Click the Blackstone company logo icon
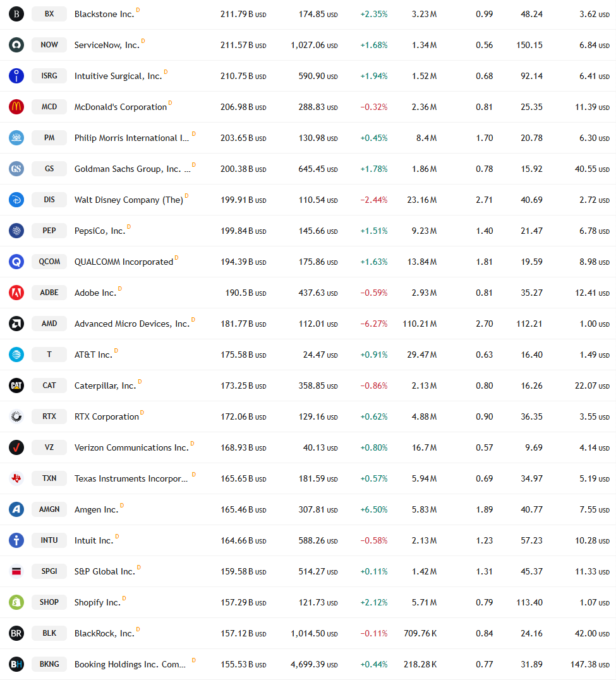The height and width of the screenshot is (680, 616). coord(16,14)
